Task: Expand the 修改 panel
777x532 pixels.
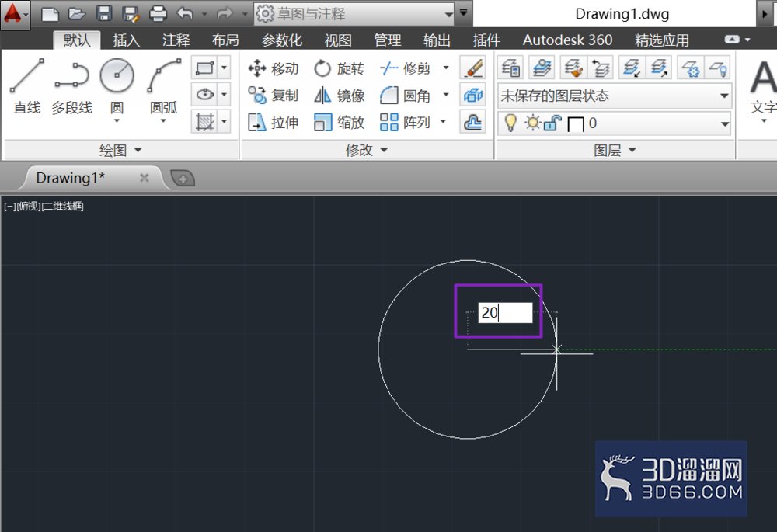Action: click(x=367, y=150)
